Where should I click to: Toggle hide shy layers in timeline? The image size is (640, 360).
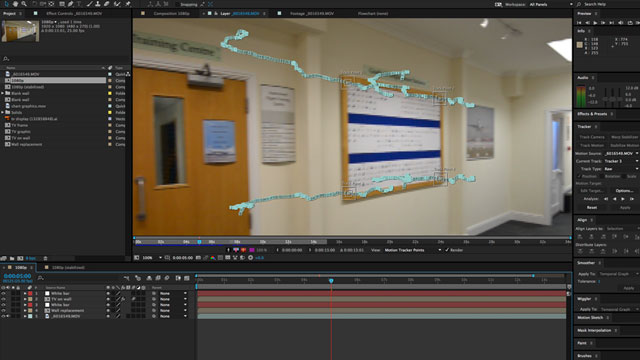[x=149, y=278]
